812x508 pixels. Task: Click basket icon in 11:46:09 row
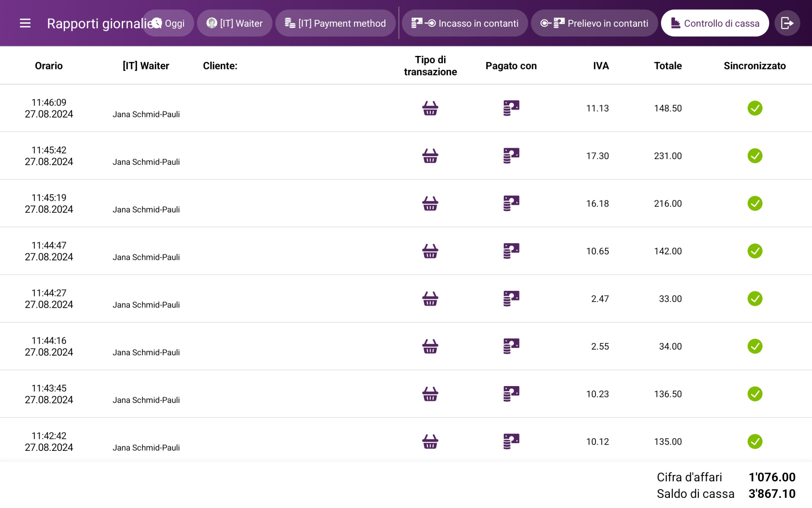click(x=430, y=108)
